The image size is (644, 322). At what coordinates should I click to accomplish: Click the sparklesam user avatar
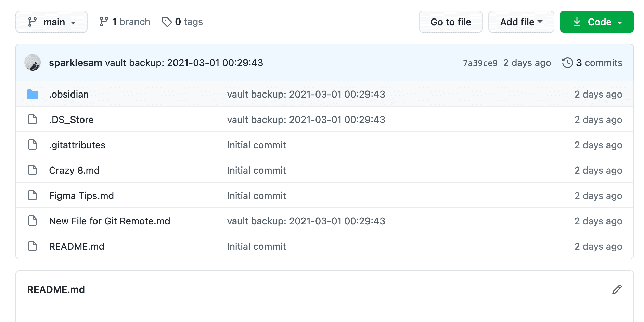click(33, 63)
